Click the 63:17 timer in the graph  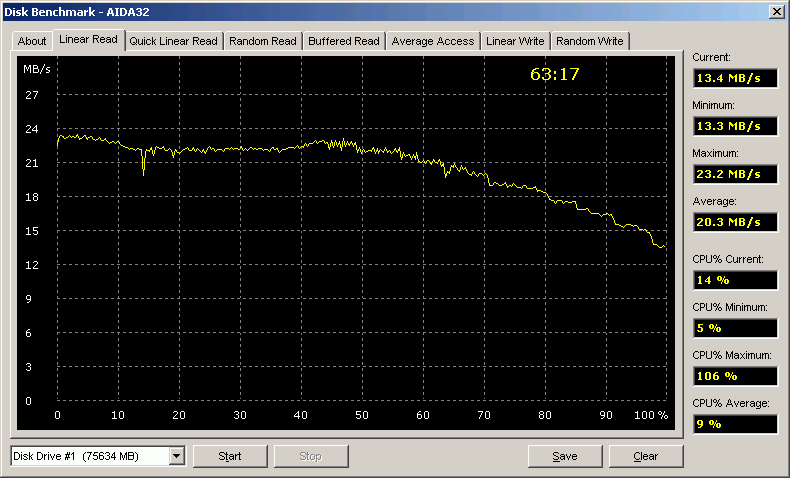point(555,74)
